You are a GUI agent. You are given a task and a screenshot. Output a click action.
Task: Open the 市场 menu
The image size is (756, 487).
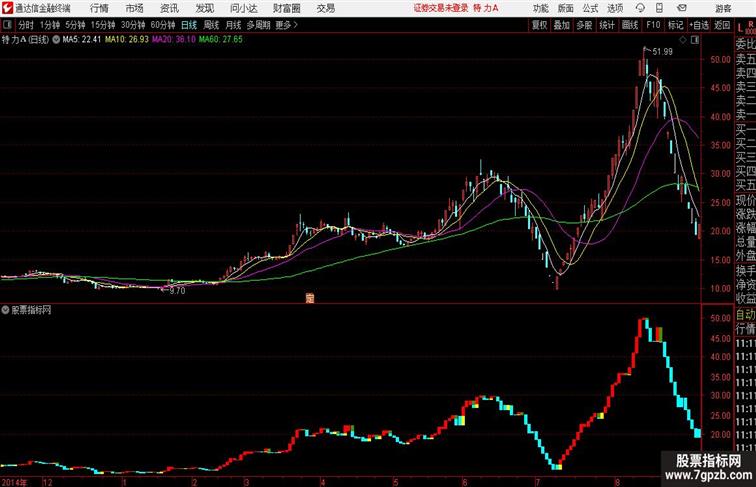point(134,8)
